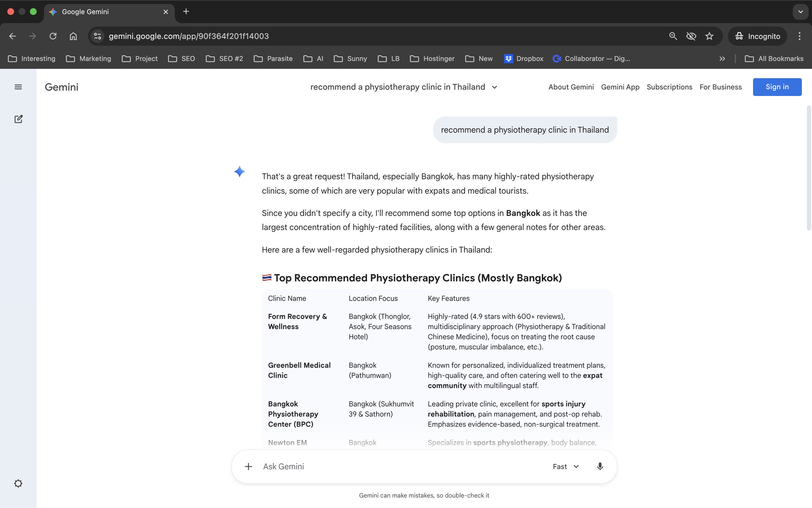The height and width of the screenshot is (508, 812).
Task: Open the LB bookmarks folder
Action: (389, 59)
